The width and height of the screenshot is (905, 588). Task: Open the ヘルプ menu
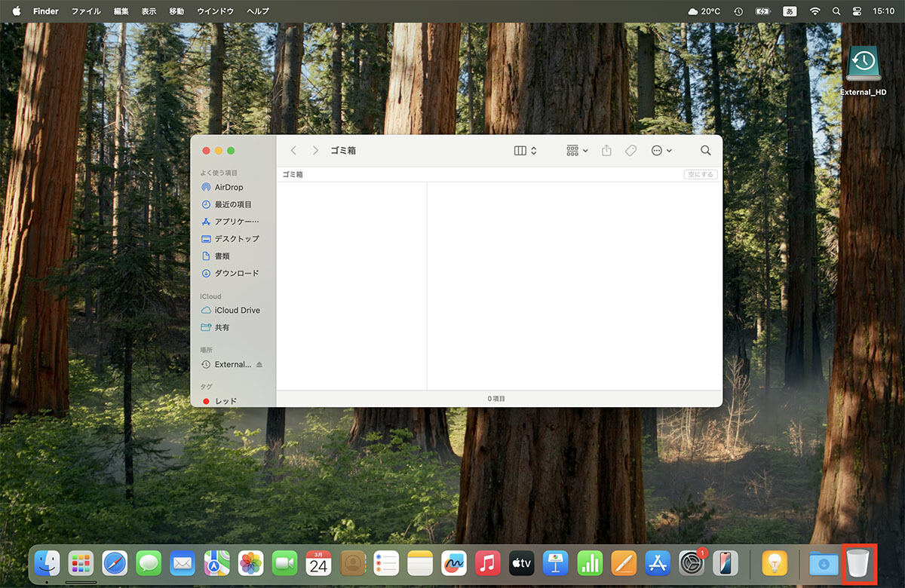[x=258, y=11]
